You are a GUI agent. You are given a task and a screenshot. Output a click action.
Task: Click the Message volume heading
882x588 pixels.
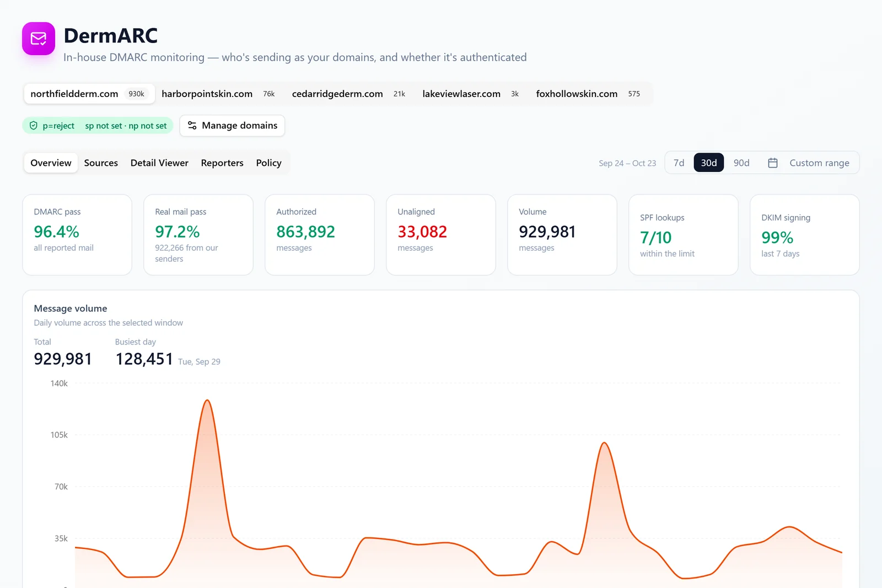click(x=71, y=309)
